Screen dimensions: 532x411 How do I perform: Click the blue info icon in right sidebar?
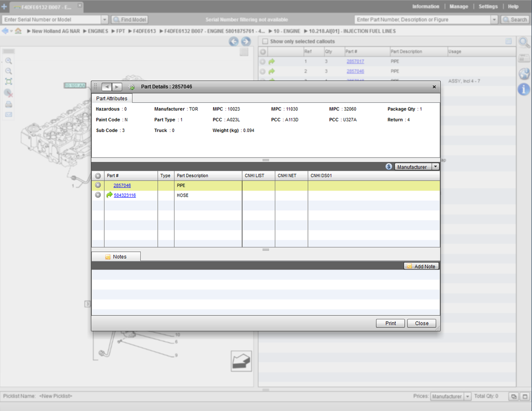click(524, 89)
